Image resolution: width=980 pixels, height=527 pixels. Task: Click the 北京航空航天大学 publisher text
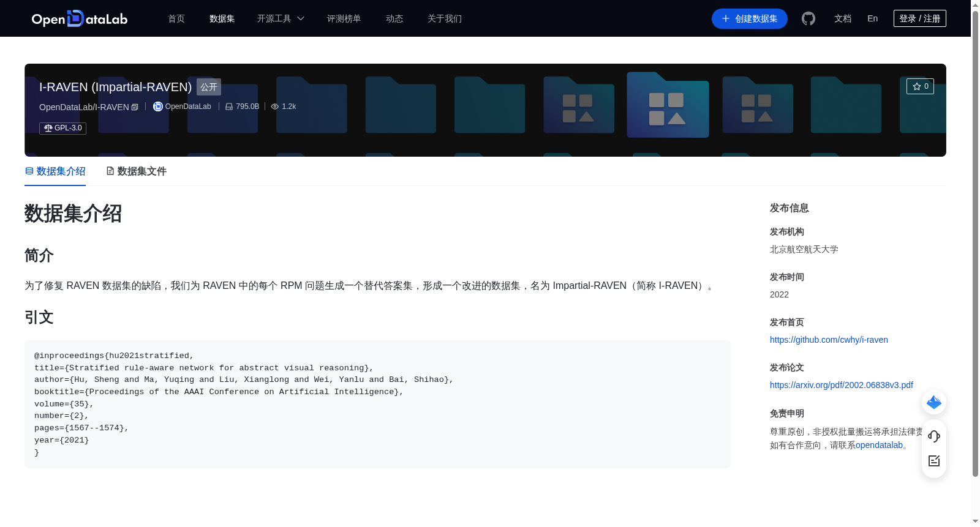pos(804,249)
